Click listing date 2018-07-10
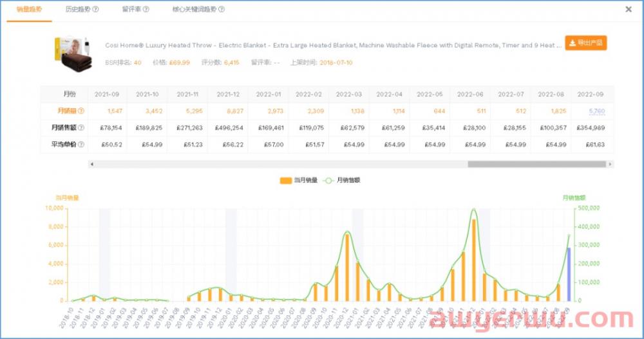Viewport: 644px width, 339px height. (x=336, y=62)
